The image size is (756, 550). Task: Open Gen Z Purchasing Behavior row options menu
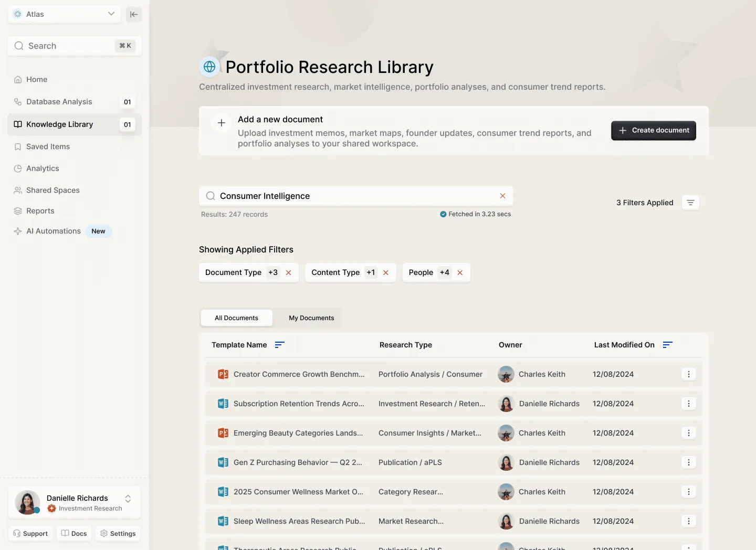pyautogui.click(x=689, y=462)
